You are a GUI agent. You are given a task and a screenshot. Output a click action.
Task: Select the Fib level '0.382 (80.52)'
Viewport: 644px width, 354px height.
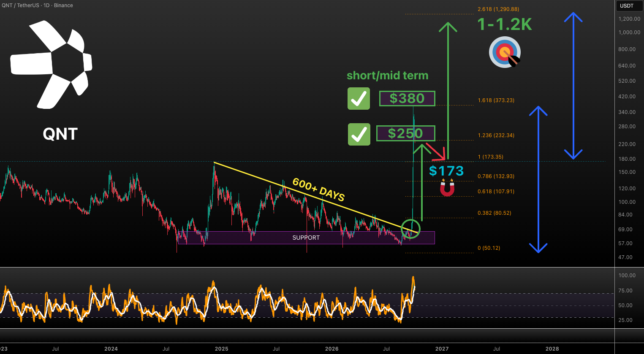click(x=495, y=213)
